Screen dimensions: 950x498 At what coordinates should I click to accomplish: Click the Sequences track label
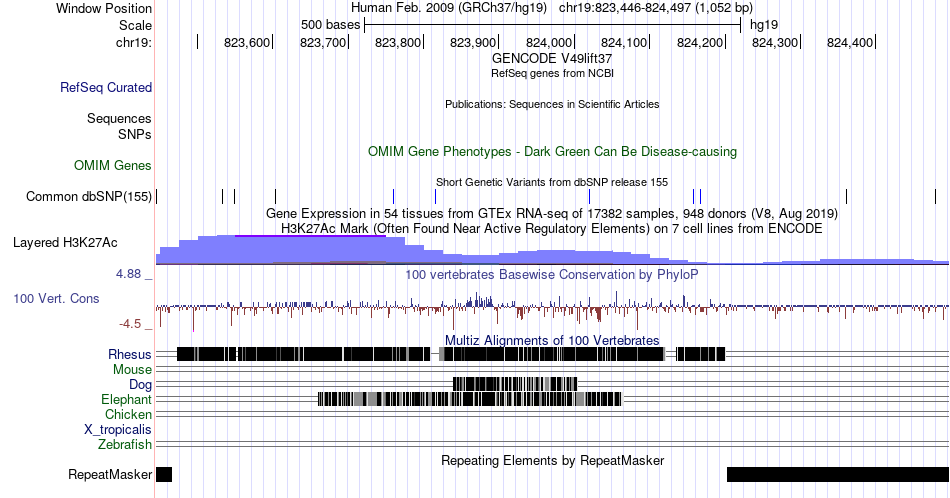[x=119, y=118]
